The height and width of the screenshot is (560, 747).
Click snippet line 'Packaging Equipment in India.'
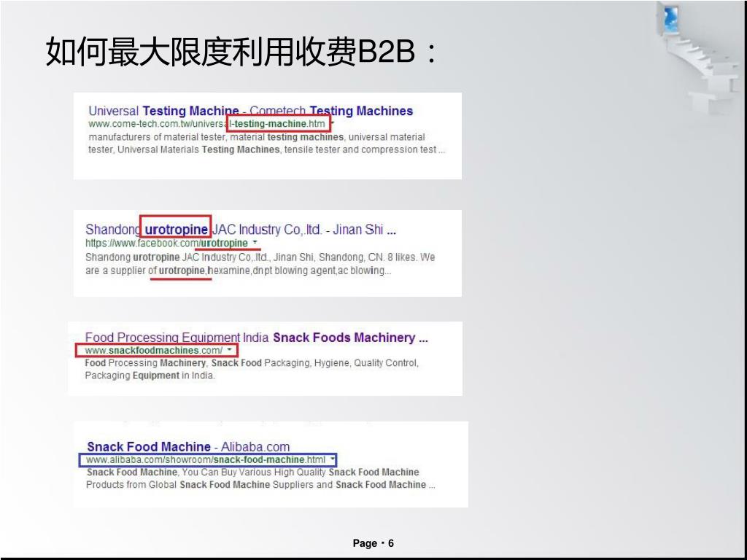[x=150, y=376]
